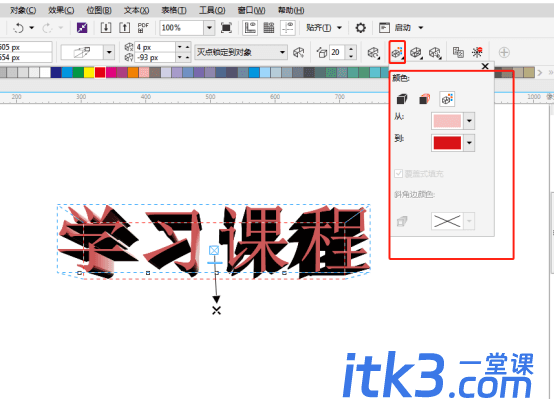Viewport: 554px width, 399px height.
Task: Click the copy extrusion properties icon
Action: pyautogui.click(x=458, y=52)
